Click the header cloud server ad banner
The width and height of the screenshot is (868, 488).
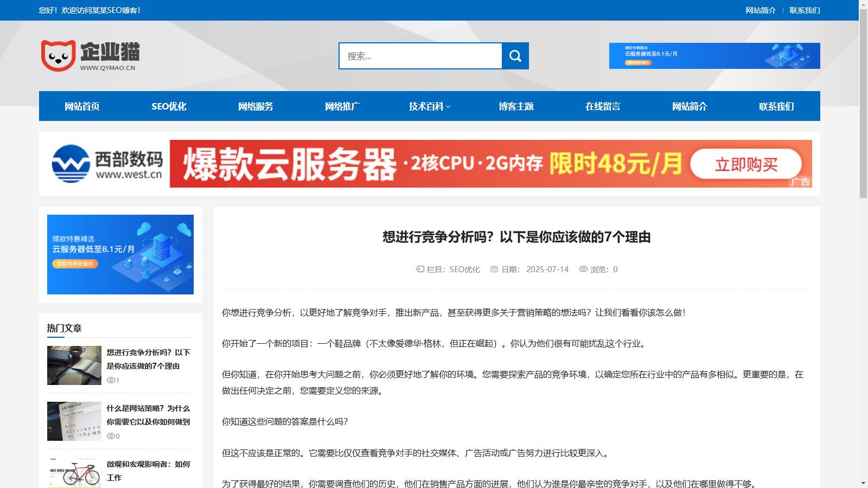point(714,56)
